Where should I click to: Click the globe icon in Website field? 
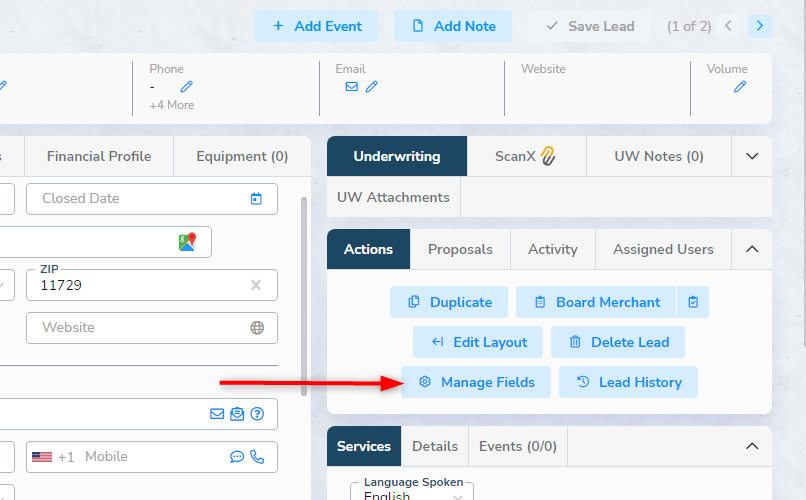click(257, 327)
